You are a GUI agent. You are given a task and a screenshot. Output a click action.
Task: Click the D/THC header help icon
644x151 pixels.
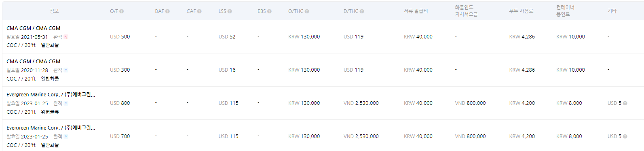tap(362, 11)
